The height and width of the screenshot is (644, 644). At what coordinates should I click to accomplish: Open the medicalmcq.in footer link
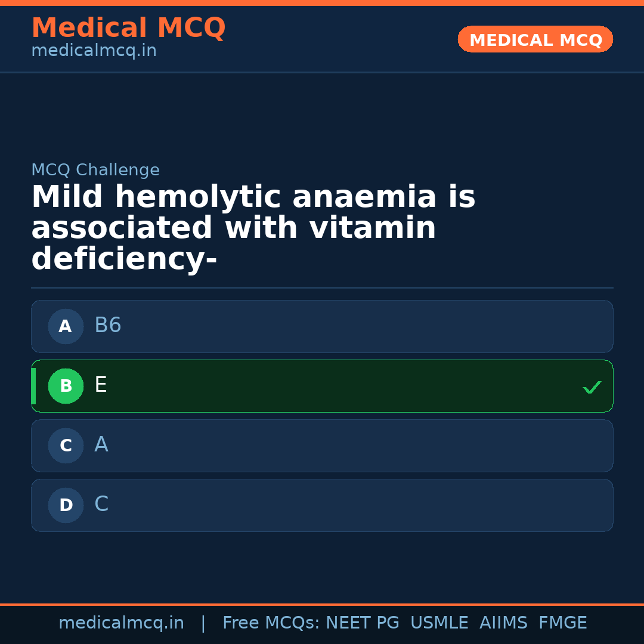121,623
